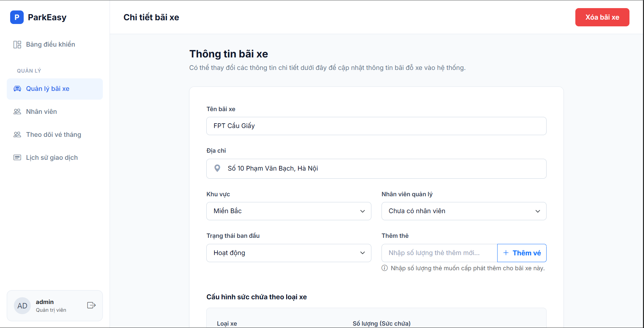Open the Khu vực dropdown
Screen dimensions: 644x328
pos(289,211)
